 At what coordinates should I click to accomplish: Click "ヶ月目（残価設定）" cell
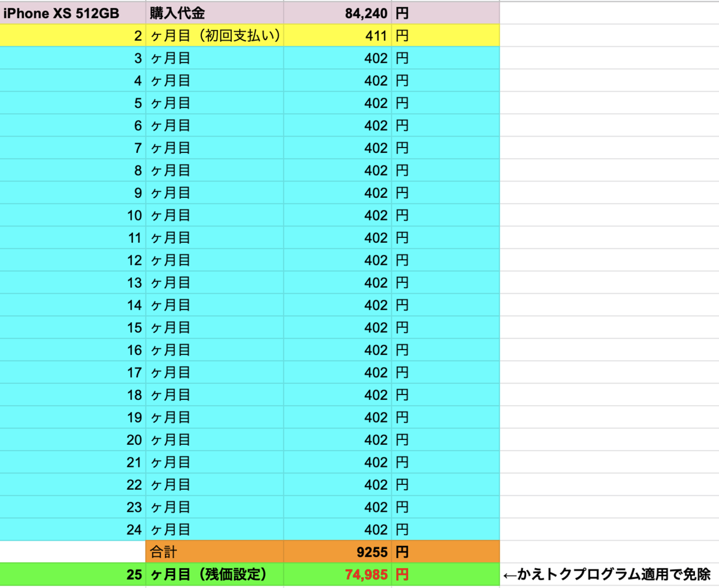pyautogui.click(x=215, y=575)
